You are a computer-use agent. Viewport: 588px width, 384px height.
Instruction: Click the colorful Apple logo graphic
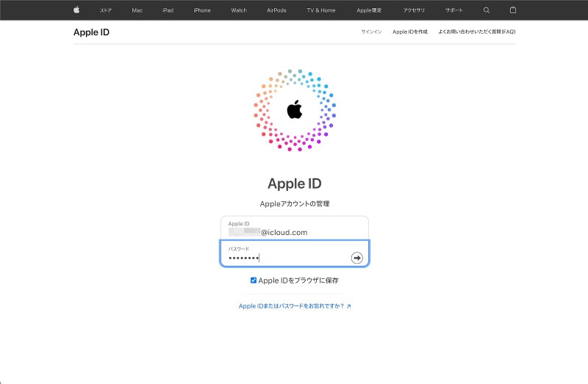(295, 110)
